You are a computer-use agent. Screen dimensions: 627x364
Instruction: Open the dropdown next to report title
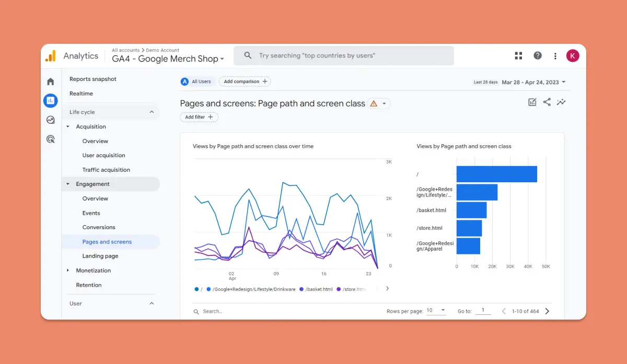[x=385, y=103]
